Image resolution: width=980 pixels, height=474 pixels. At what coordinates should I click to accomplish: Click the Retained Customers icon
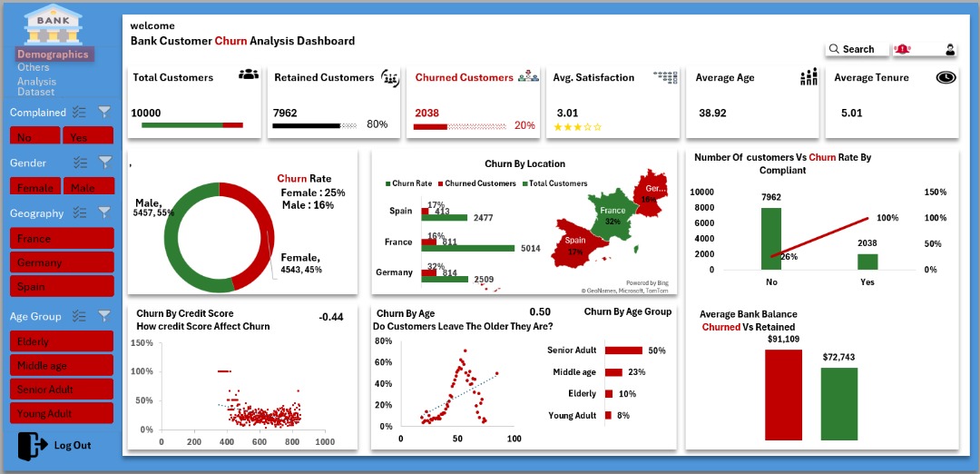point(390,78)
